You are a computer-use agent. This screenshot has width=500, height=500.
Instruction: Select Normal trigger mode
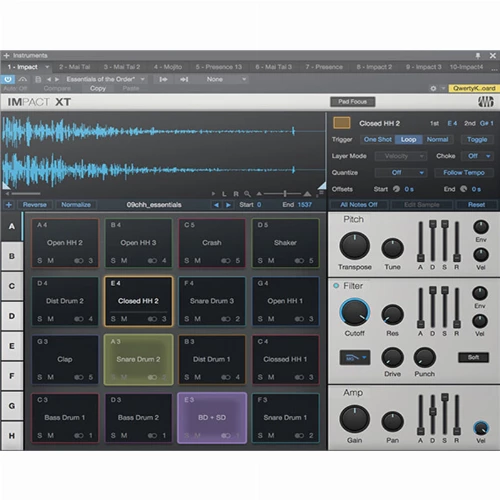click(x=437, y=139)
